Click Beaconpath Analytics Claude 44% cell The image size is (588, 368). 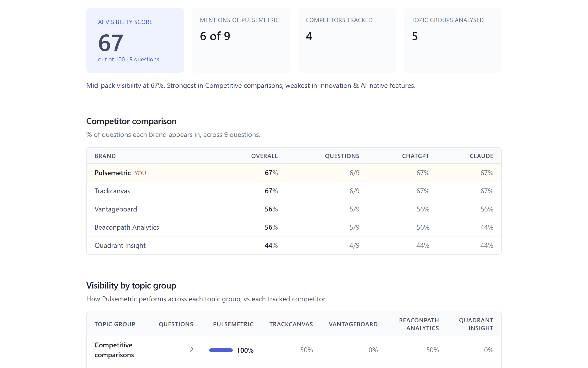pyautogui.click(x=487, y=227)
